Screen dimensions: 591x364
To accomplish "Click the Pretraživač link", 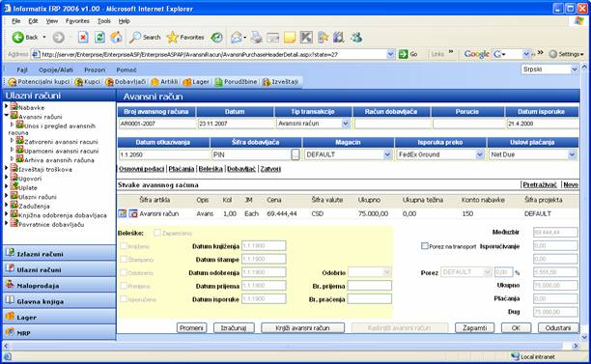I will coord(540,184).
